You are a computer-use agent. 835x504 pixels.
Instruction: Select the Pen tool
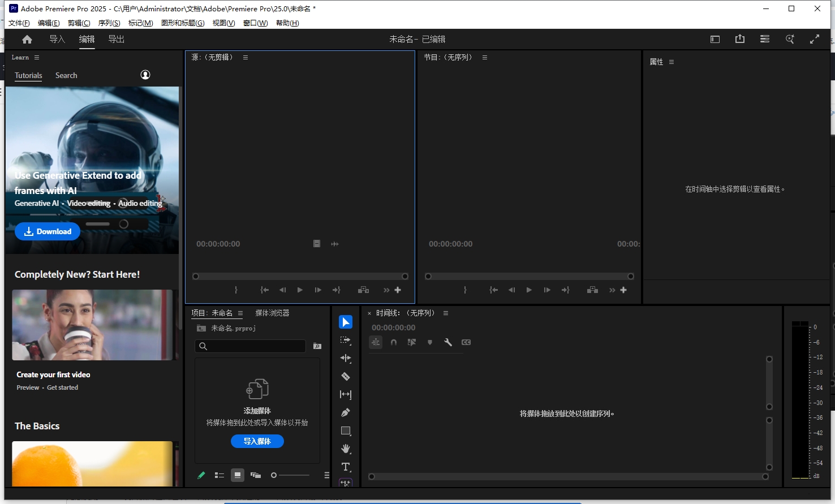(346, 412)
